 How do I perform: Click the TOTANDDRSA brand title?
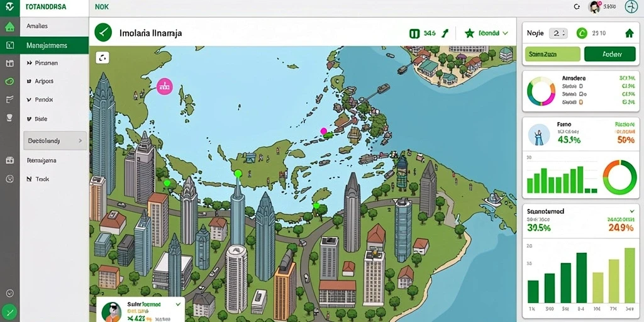pyautogui.click(x=46, y=7)
